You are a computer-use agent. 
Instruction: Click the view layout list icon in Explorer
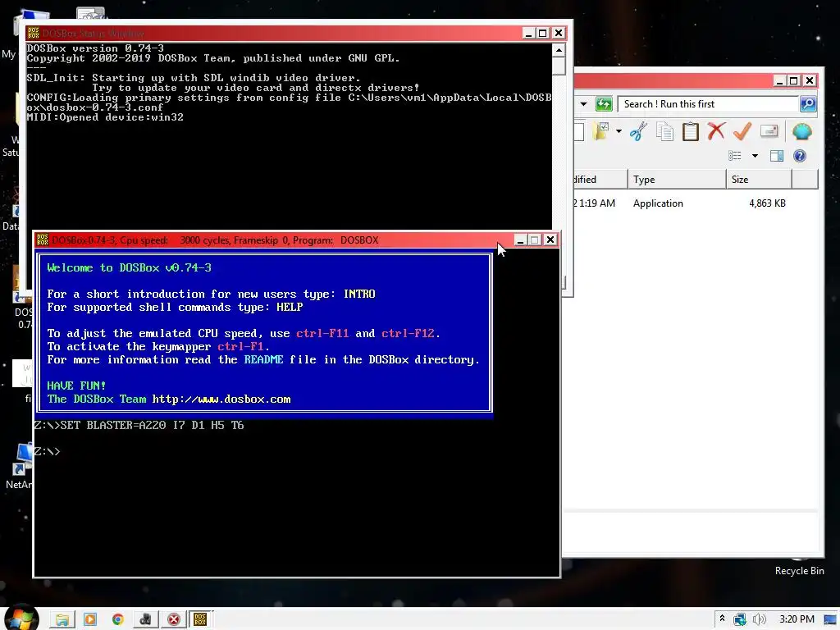pyautogui.click(x=735, y=156)
